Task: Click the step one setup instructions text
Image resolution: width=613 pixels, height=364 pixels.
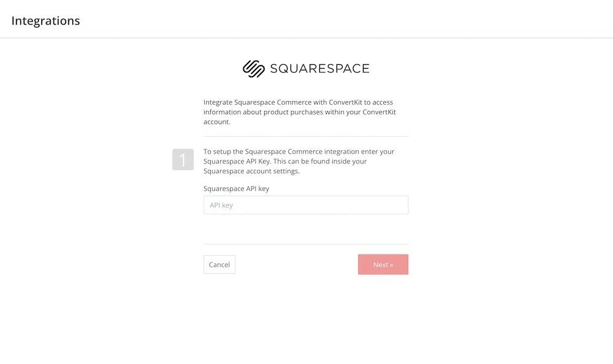Action: pyautogui.click(x=299, y=161)
